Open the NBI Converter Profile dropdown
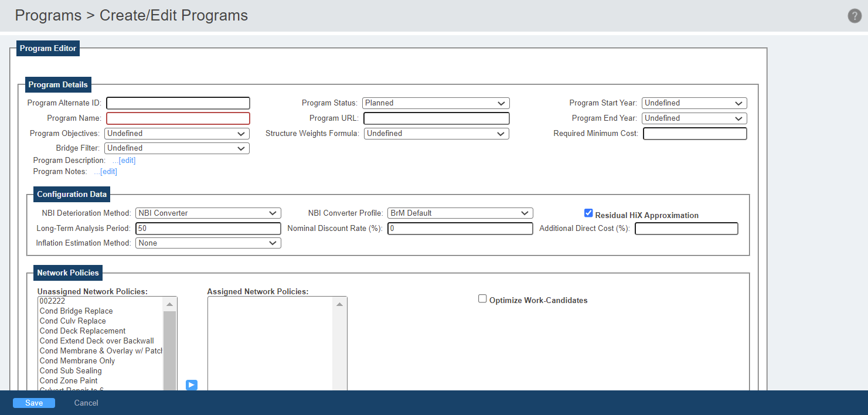 point(460,213)
